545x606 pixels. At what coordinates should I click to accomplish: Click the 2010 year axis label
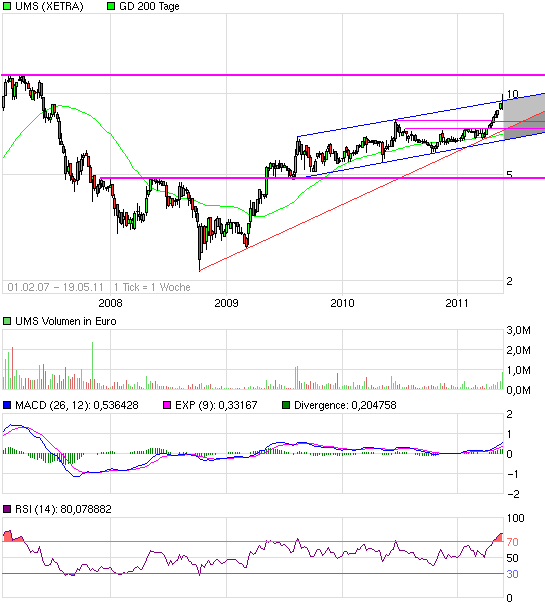point(342,303)
